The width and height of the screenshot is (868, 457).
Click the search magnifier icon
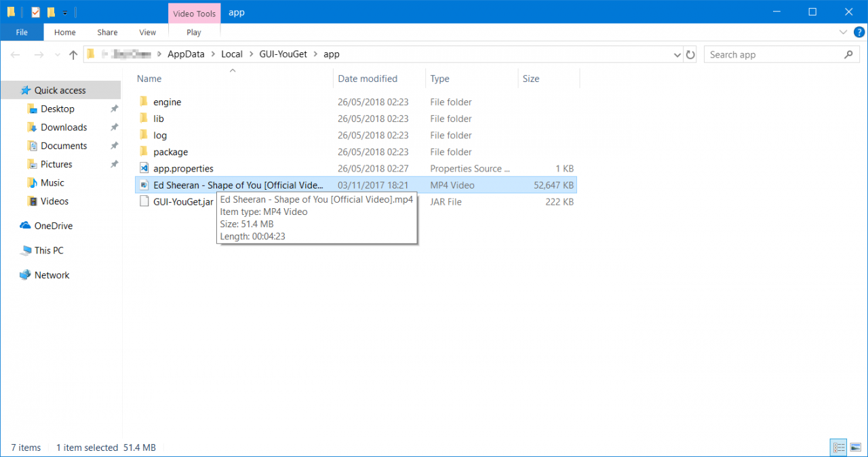click(x=850, y=55)
